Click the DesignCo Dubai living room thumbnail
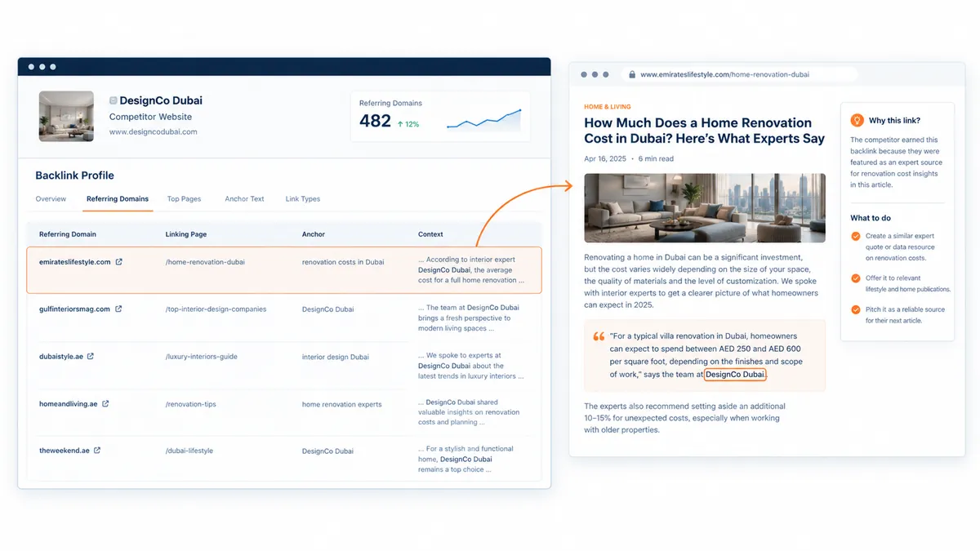This screenshot has height=551, width=980. click(66, 117)
